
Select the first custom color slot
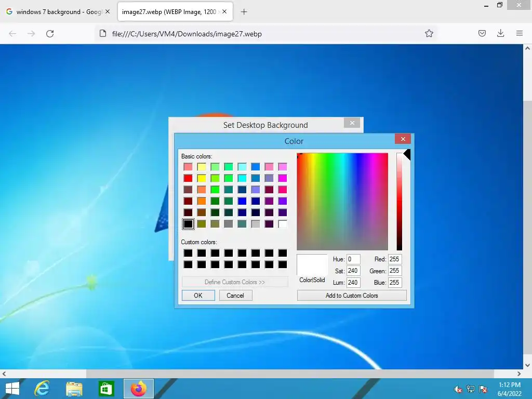(x=188, y=253)
